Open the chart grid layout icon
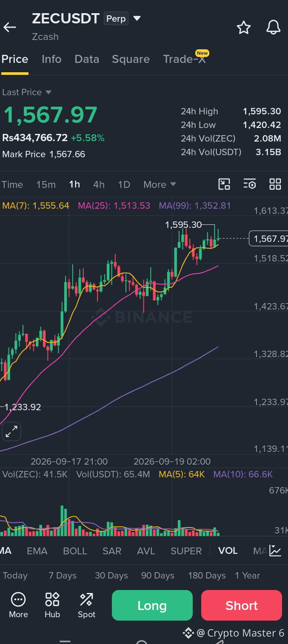288x644 pixels. pyautogui.click(x=275, y=184)
